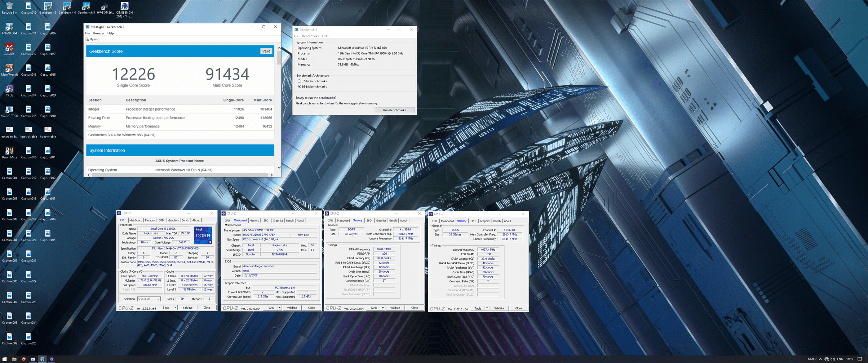Open the Benchmarks menu in Geekbench 3
Screen dimensions: 868x363
310,36
